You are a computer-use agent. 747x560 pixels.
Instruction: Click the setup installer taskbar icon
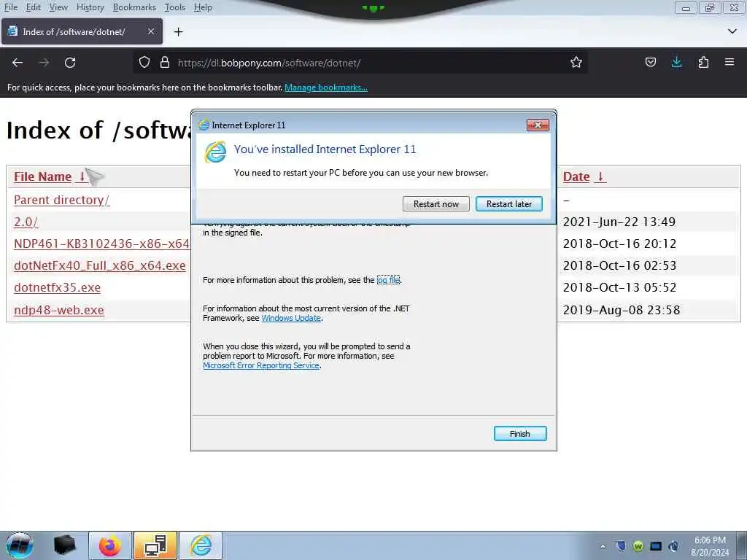(x=155, y=545)
